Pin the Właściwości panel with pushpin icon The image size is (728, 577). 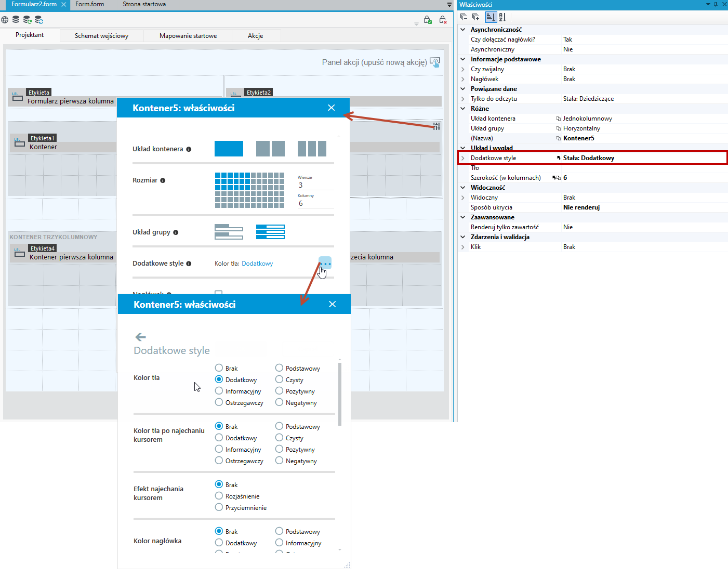716,4
